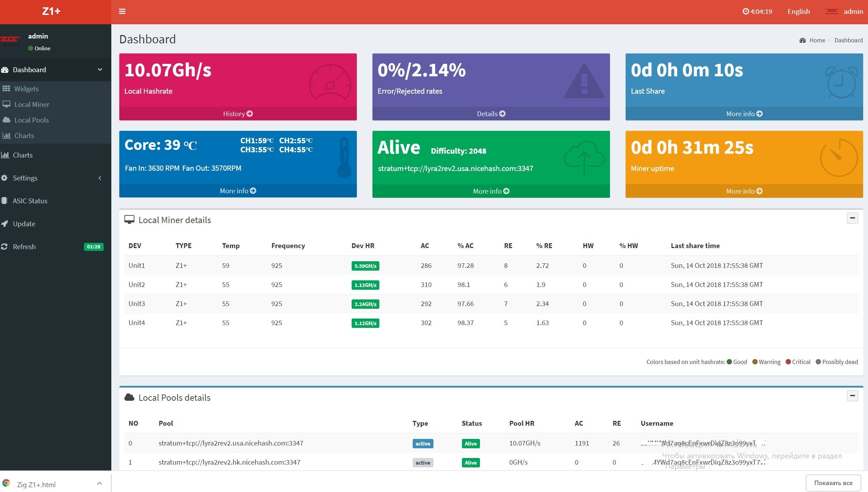
Task: Click the Update rocket icon
Action: point(5,224)
